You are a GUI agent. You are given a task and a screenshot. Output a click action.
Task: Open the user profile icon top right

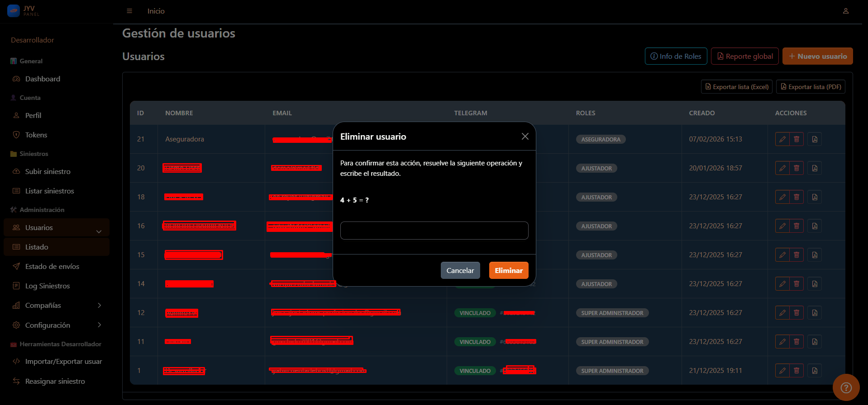(x=845, y=11)
